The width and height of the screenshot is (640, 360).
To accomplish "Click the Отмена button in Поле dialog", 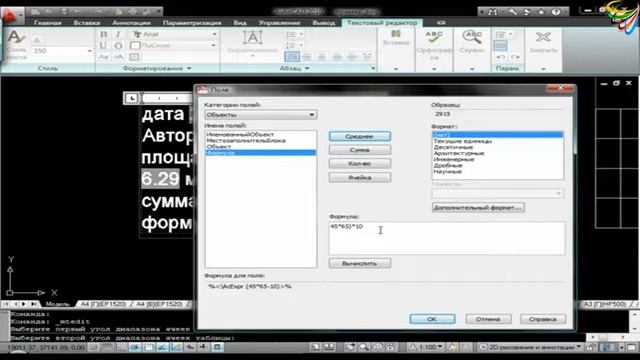I will tap(488, 319).
